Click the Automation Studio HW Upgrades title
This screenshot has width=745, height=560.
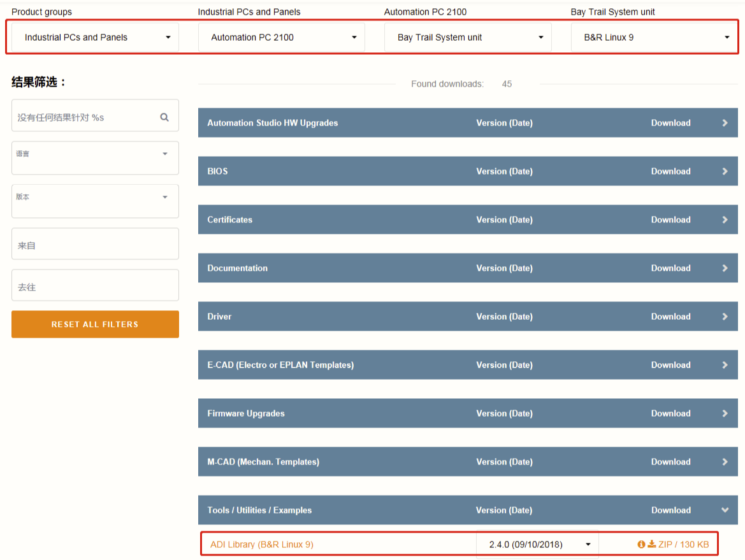[x=272, y=122]
